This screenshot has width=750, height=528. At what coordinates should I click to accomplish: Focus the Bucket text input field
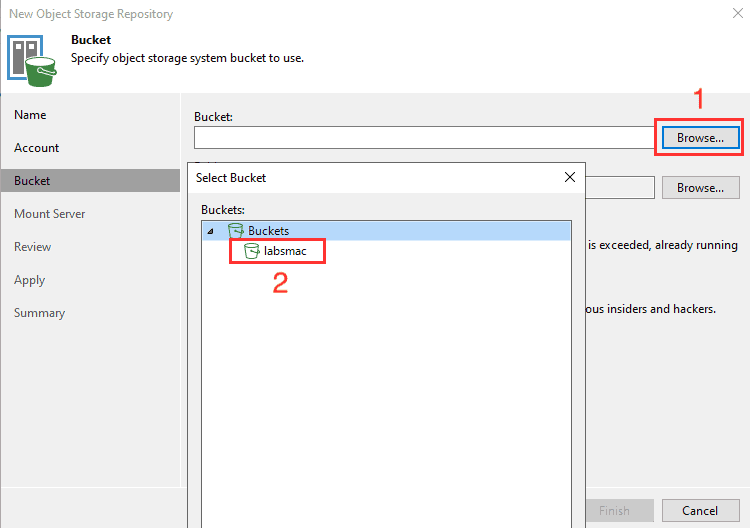[x=424, y=137]
